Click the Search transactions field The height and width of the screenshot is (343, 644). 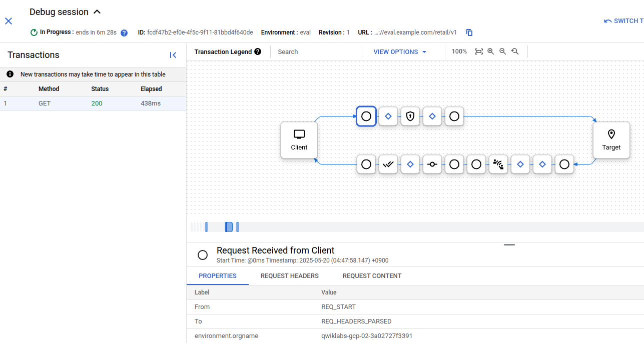(x=316, y=51)
